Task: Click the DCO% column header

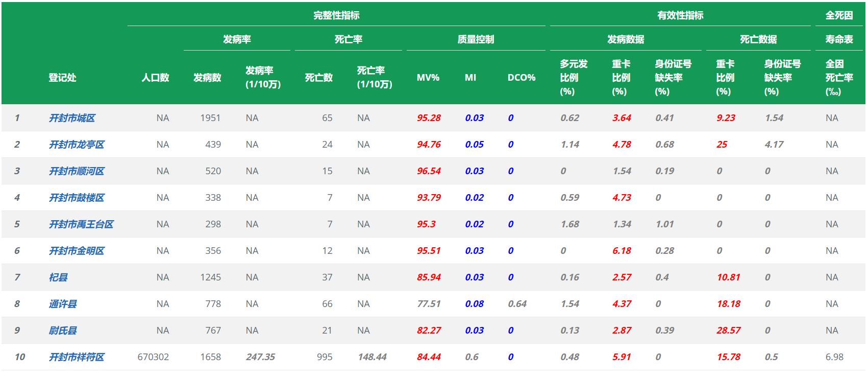Action: coord(521,78)
